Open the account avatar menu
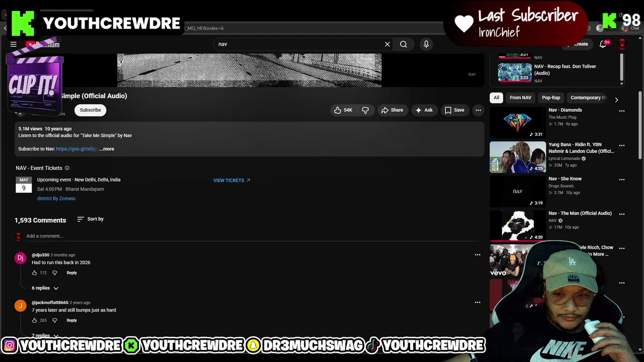 point(622,44)
